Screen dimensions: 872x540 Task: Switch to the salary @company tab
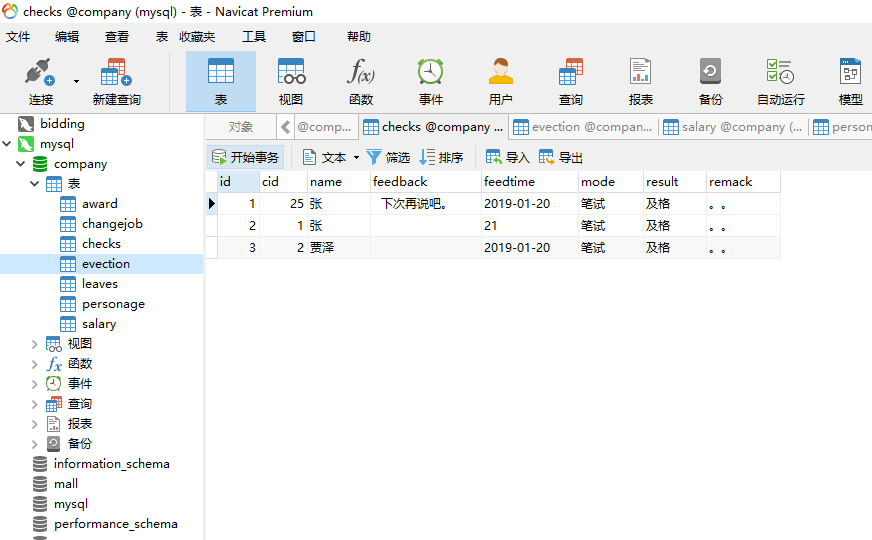[x=734, y=127]
